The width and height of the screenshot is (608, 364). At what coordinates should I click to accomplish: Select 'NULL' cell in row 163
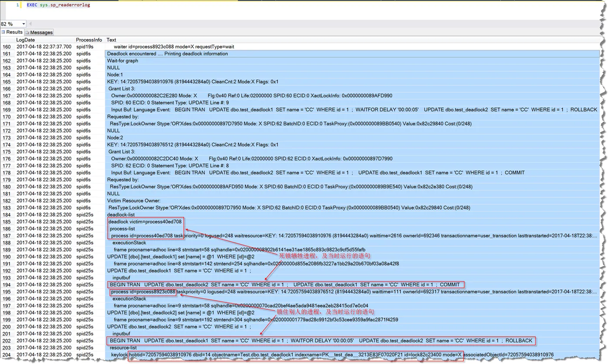coord(352,68)
